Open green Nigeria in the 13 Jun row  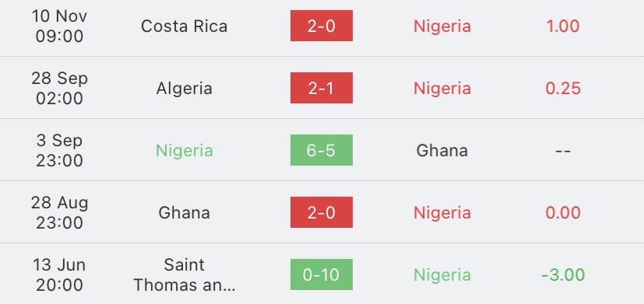tap(442, 275)
